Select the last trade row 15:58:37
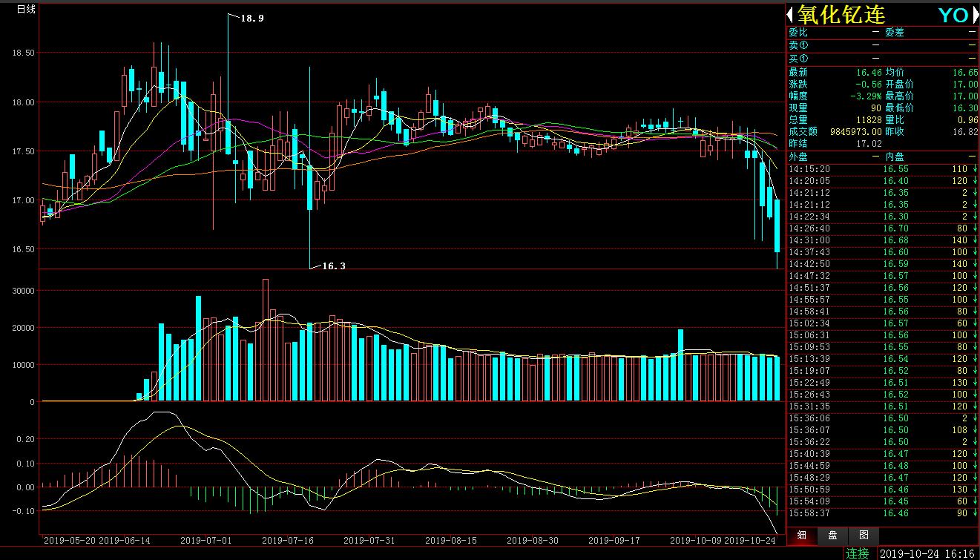980x560 pixels. [x=883, y=513]
